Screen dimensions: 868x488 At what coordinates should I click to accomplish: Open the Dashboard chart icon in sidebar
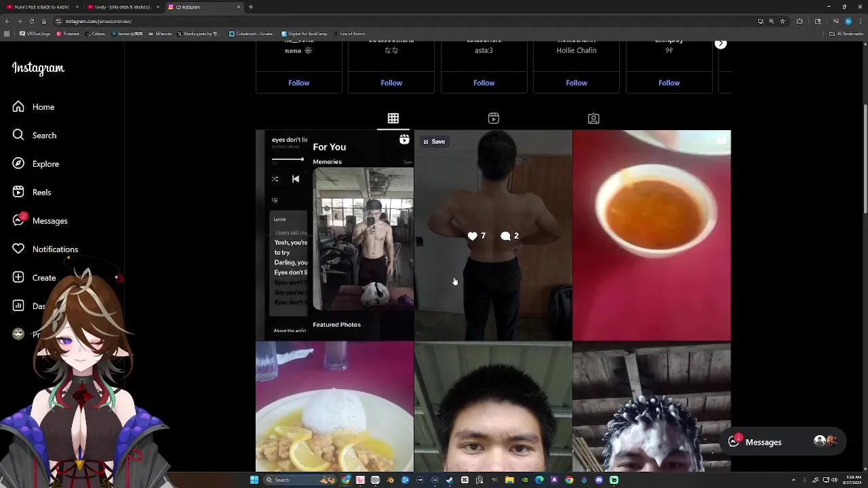click(18, 306)
